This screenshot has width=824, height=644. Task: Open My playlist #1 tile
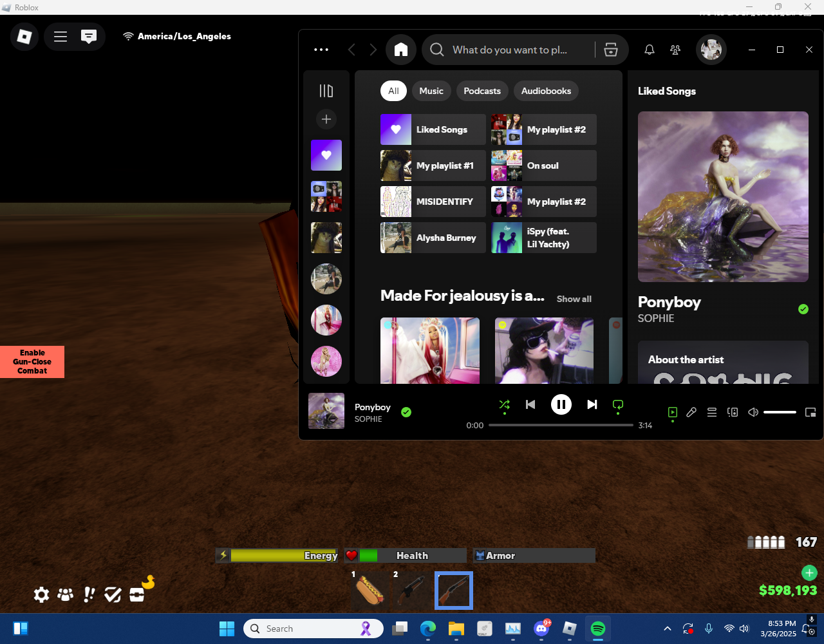click(x=433, y=166)
